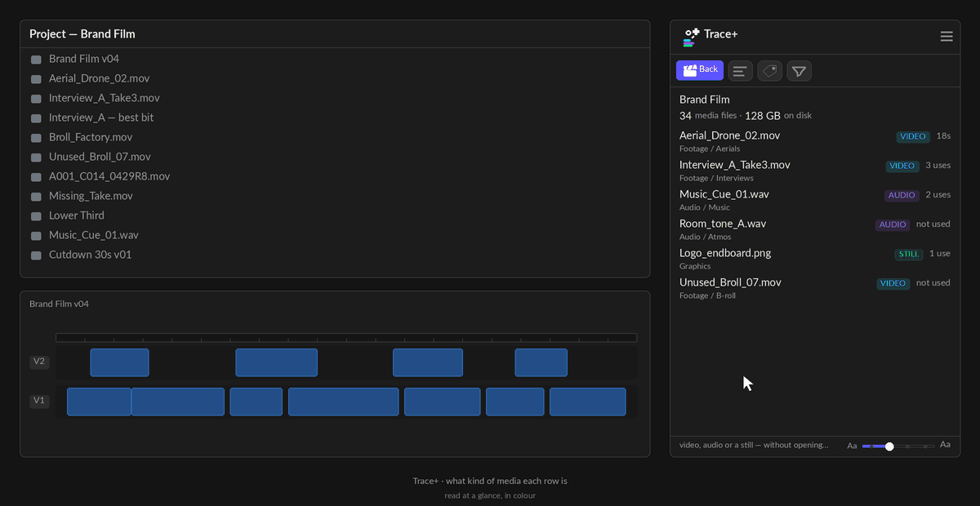This screenshot has width=980, height=506.
Task: Click 'not used' on Room_tone_A.wav row
Action: pyautogui.click(x=933, y=224)
